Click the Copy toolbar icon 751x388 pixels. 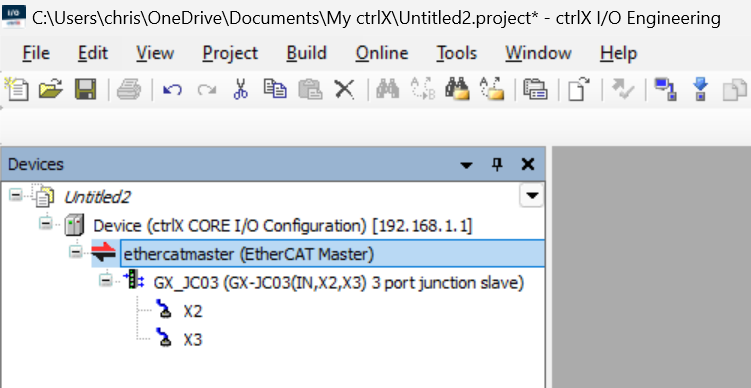(x=275, y=89)
